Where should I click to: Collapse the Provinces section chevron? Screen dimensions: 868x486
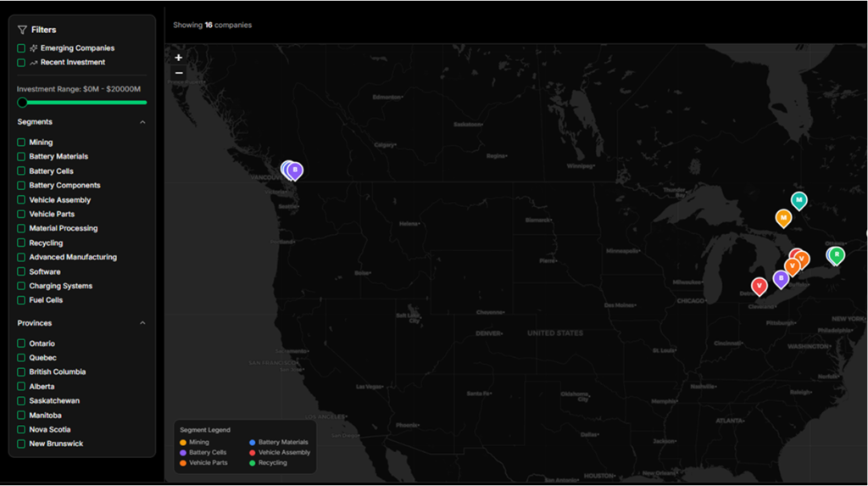[142, 323]
